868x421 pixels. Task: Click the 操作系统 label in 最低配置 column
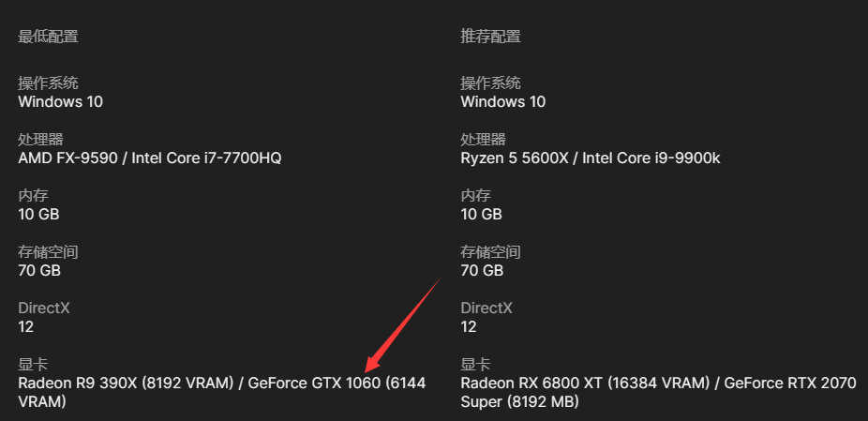pos(48,83)
